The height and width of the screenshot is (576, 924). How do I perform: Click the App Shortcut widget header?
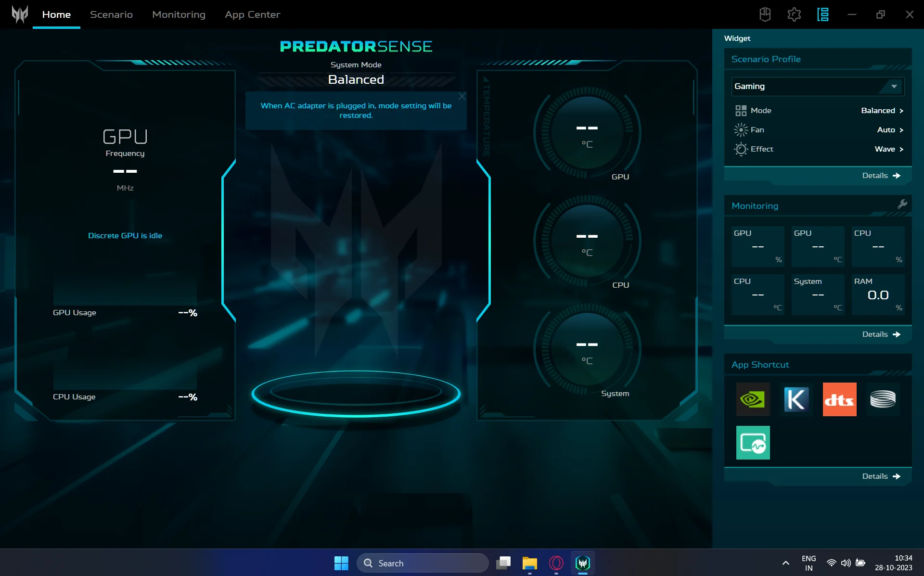818,365
